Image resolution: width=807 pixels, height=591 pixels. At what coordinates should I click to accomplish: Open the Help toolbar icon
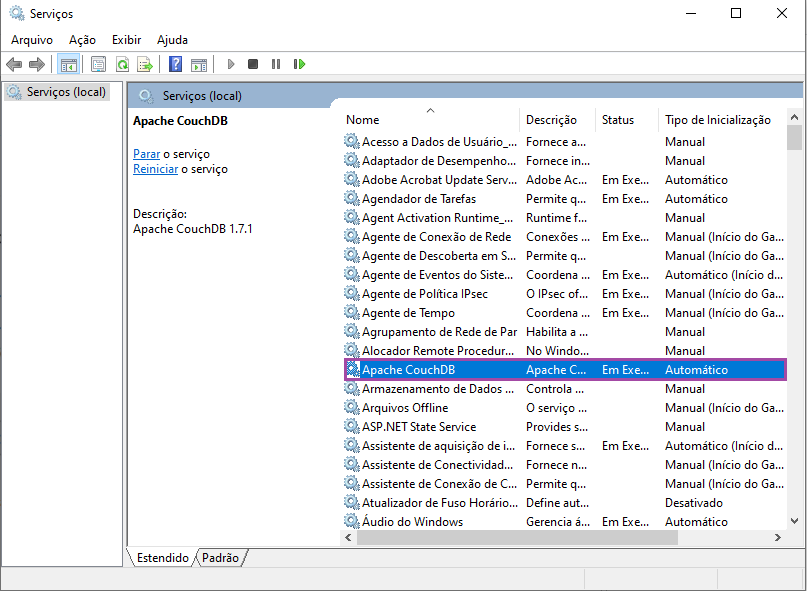175,64
